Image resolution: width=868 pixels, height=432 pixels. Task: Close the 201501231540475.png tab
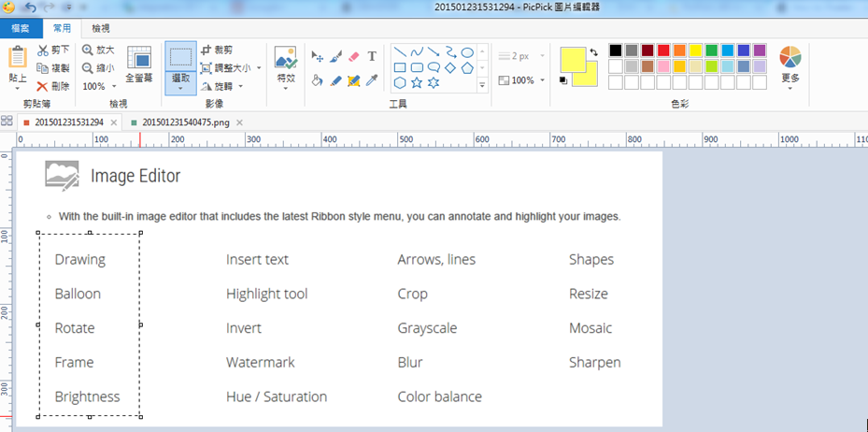(240, 122)
